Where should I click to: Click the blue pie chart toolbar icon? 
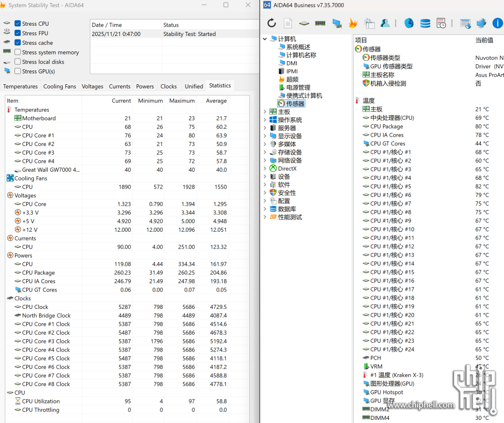[409, 23]
